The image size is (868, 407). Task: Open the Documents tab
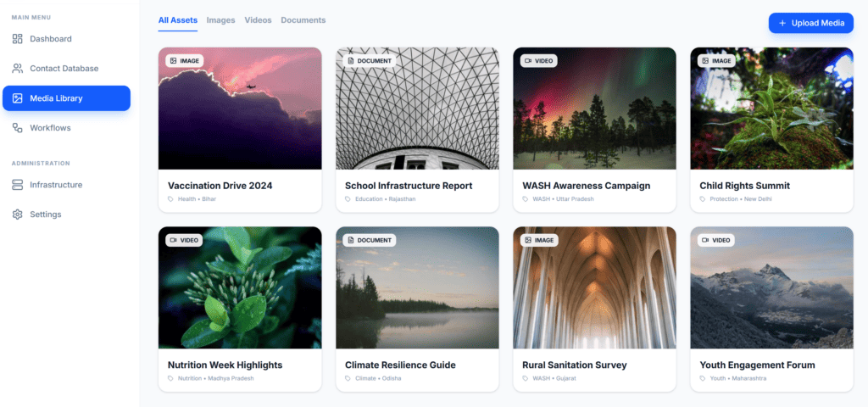pos(303,20)
